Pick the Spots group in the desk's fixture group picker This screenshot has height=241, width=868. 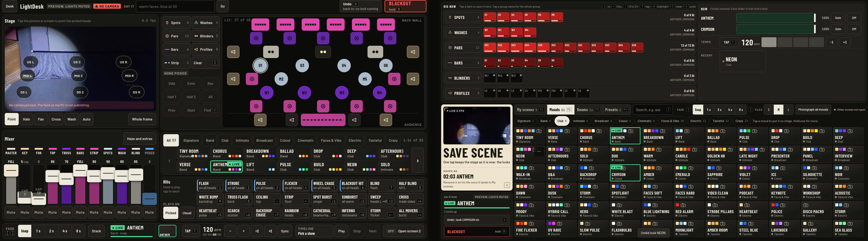176,22
